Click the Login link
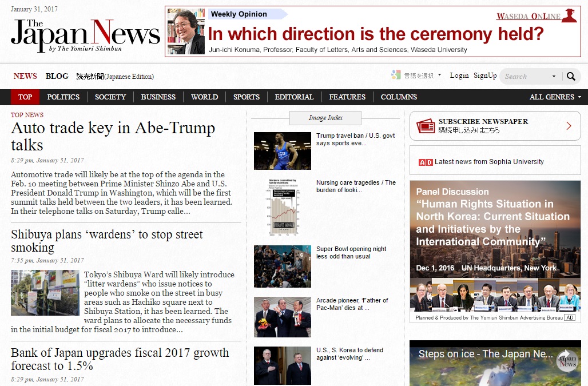The width and height of the screenshot is (588, 386). [x=459, y=75]
